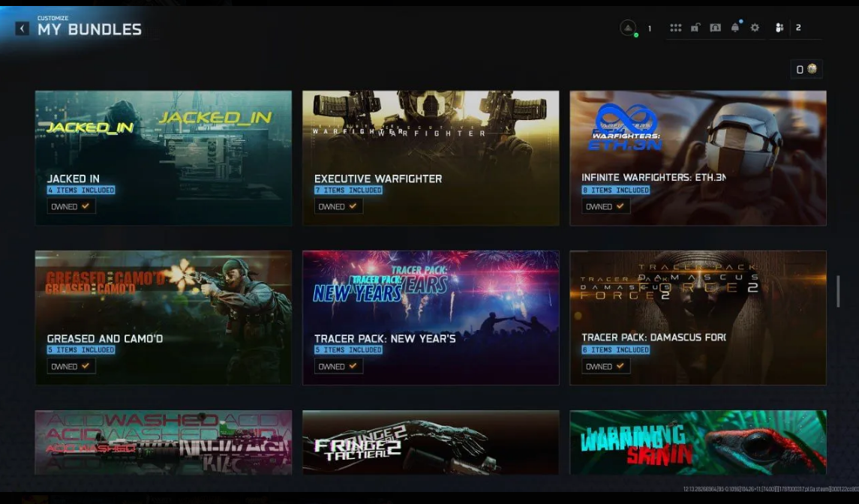The image size is (859, 504).
Task: Select the Acid Washed bundle card
Action: [x=164, y=442]
